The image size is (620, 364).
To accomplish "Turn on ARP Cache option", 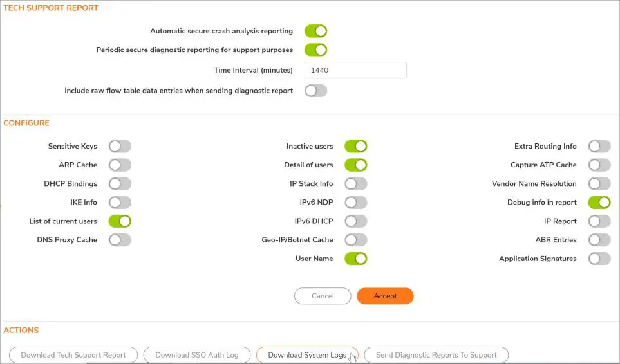I will click(x=120, y=165).
